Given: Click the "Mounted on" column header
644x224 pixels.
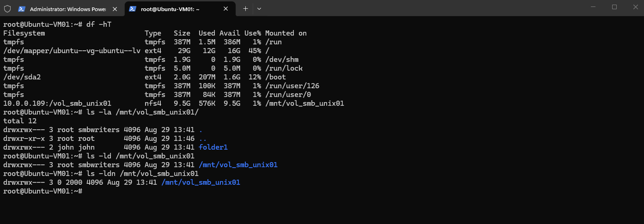Looking at the screenshot, I should pos(286,33).
